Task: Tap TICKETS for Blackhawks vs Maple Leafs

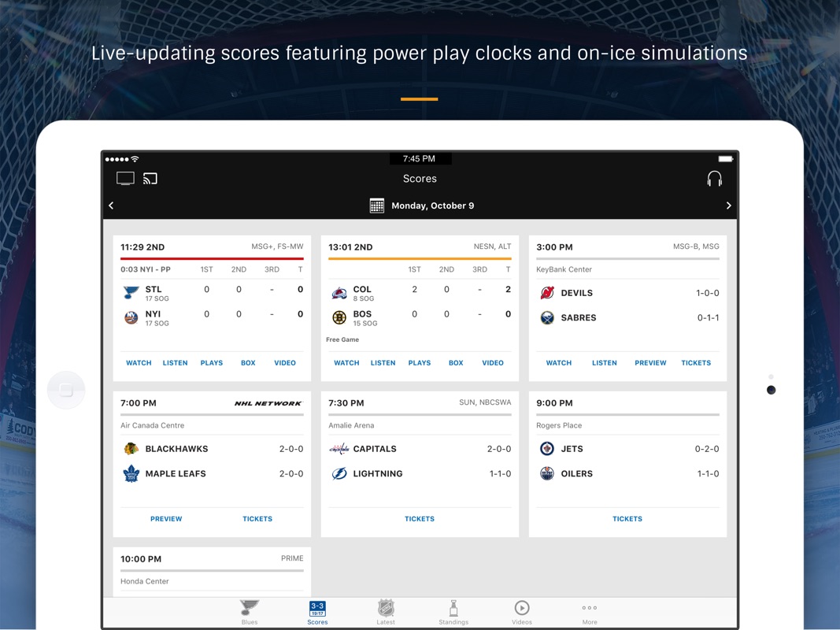Action: click(257, 519)
